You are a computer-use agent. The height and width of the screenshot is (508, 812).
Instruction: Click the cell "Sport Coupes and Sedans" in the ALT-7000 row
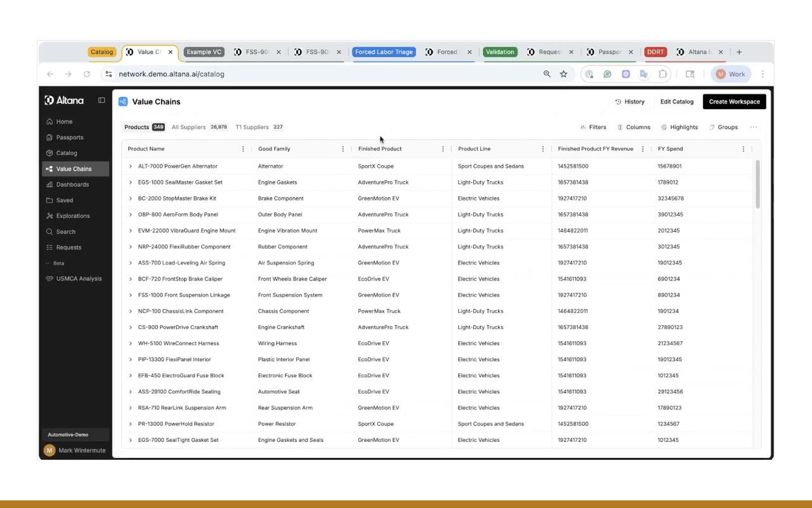tap(491, 166)
